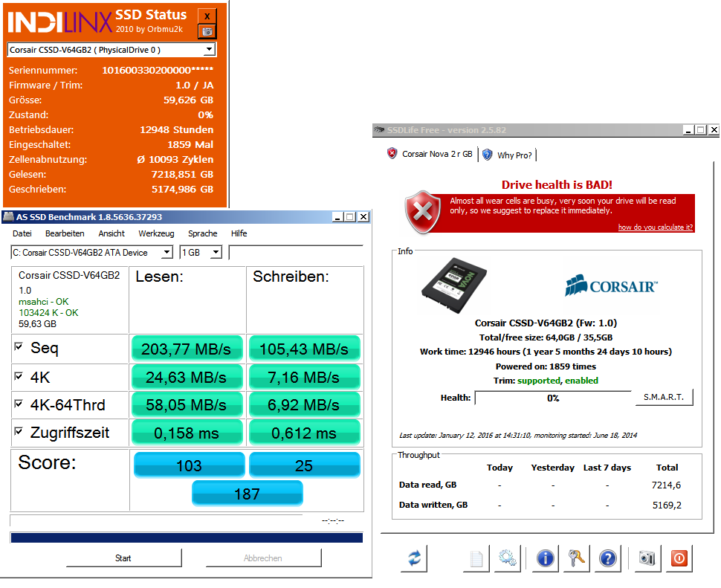Click the red shield icon on Corsair Nova tab
Viewport: 721px width, 588px height.
392,154
